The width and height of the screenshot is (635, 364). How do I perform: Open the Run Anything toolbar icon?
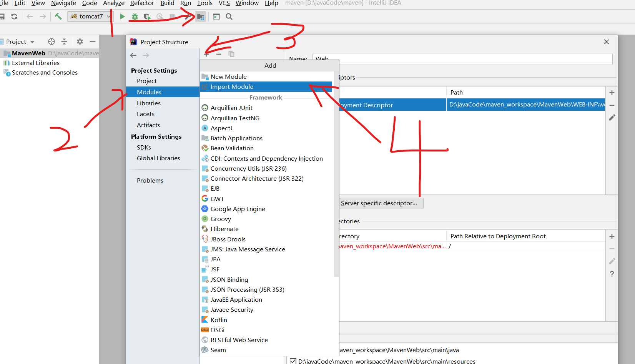(x=216, y=17)
